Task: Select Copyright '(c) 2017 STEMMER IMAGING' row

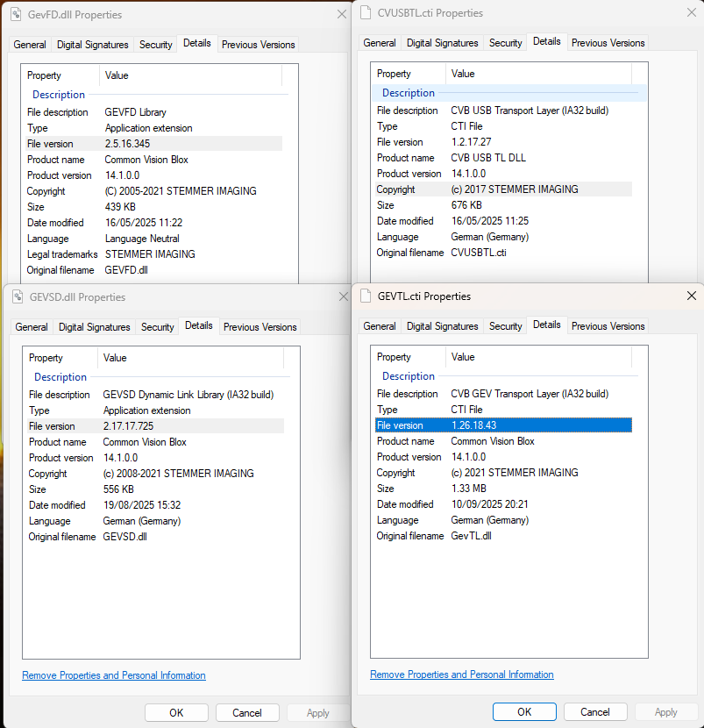Action: [503, 189]
